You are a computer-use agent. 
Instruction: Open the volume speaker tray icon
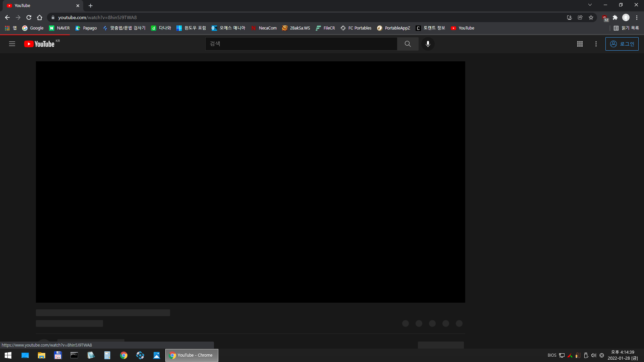coord(594,355)
